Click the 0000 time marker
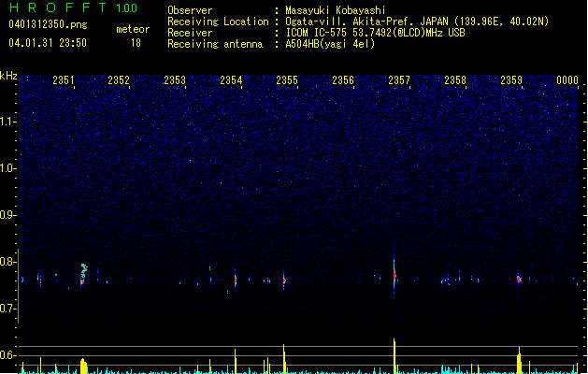This screenshot has height=374, width=588. [567, 80]
